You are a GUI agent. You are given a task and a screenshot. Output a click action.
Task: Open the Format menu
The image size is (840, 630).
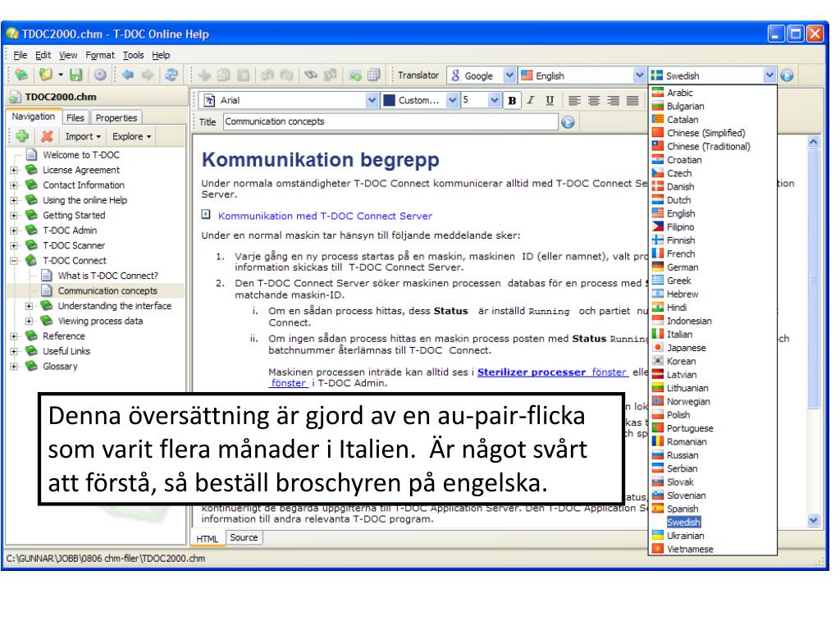99,55
